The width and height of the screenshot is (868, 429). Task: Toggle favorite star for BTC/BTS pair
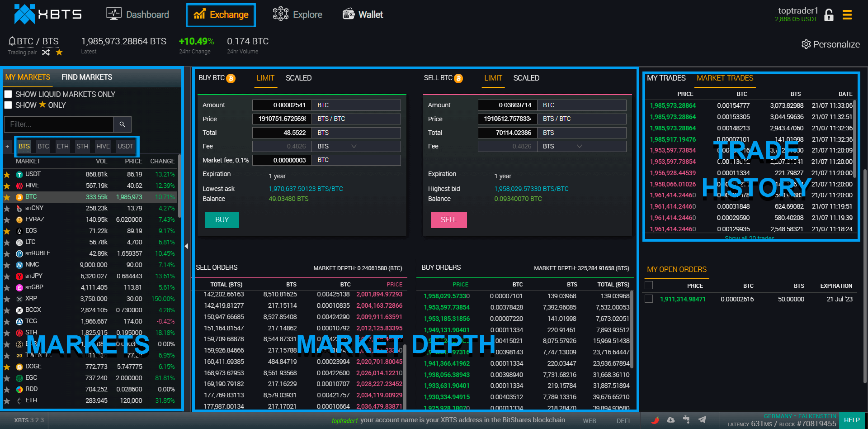pos(59,52)
